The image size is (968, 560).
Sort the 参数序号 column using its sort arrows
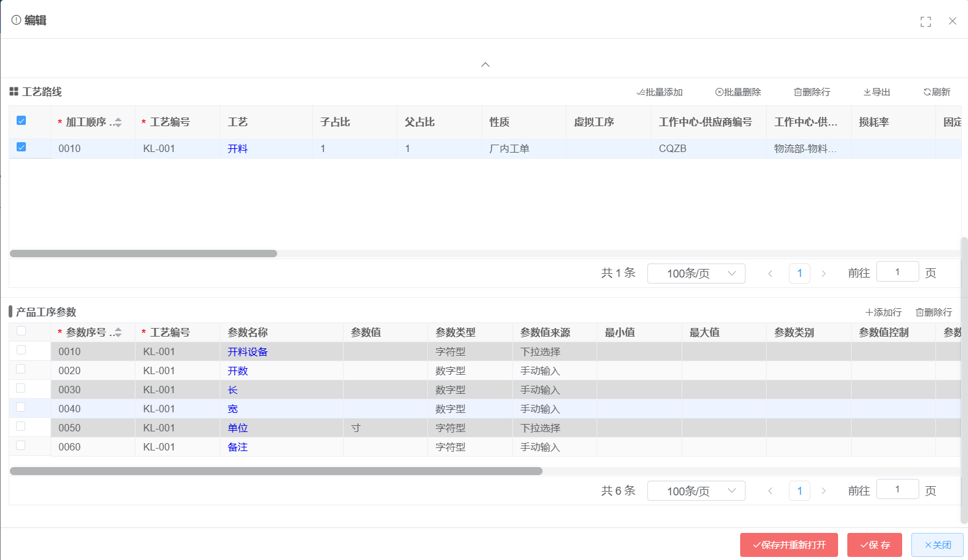[x=118, y=332]
